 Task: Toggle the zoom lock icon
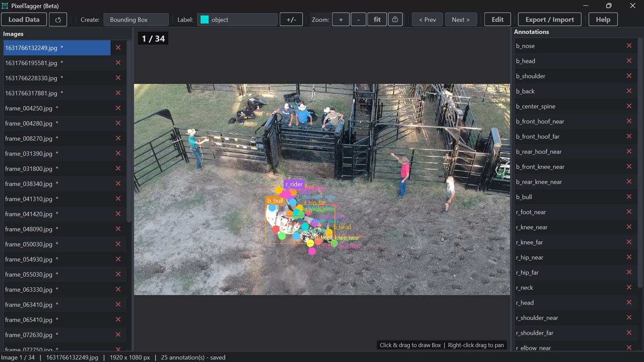click(395, 20)
